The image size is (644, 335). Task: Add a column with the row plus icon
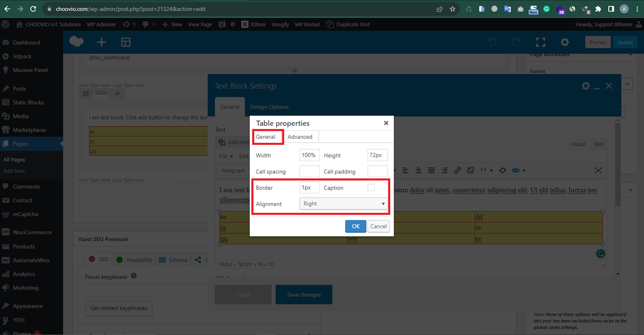117,94
